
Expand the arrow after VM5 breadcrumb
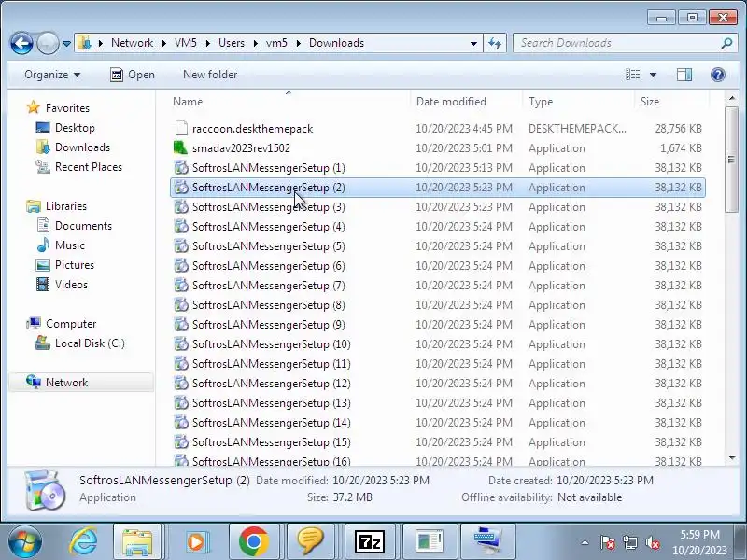pos(208,43)
